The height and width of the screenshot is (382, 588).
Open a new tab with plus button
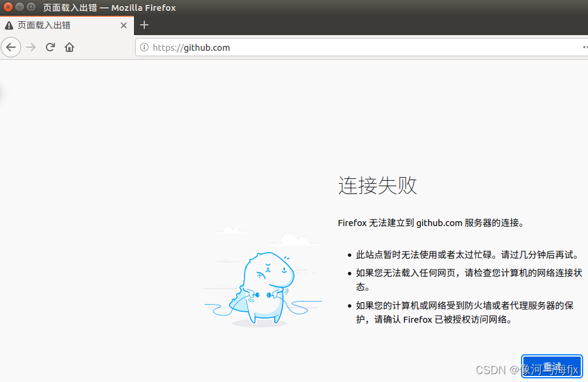(x=144, y=25)
